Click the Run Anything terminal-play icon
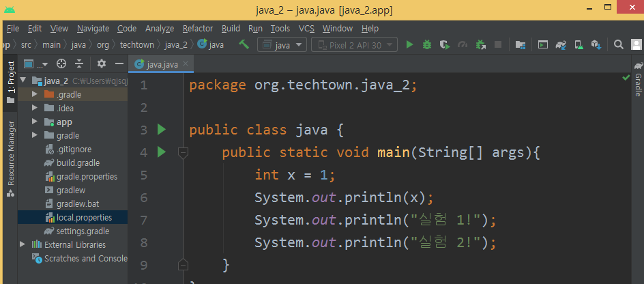The width and height of the screenshot is (644, 284). tap(543, 44)
